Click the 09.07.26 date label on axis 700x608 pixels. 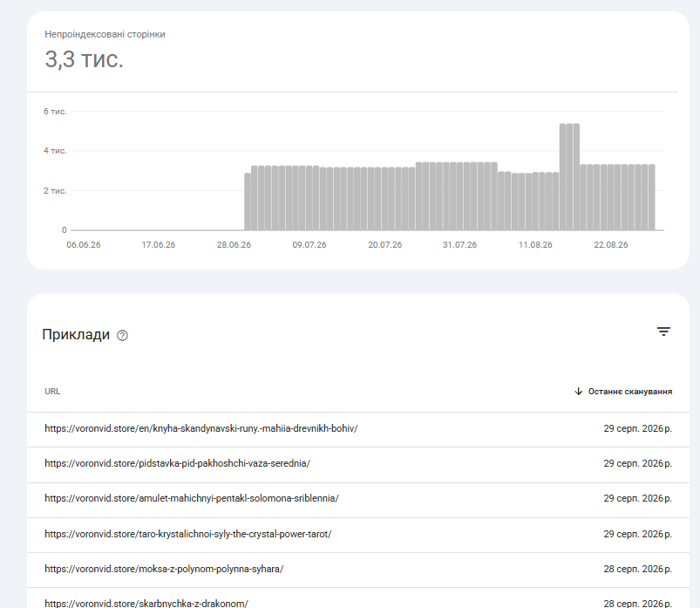309,245
